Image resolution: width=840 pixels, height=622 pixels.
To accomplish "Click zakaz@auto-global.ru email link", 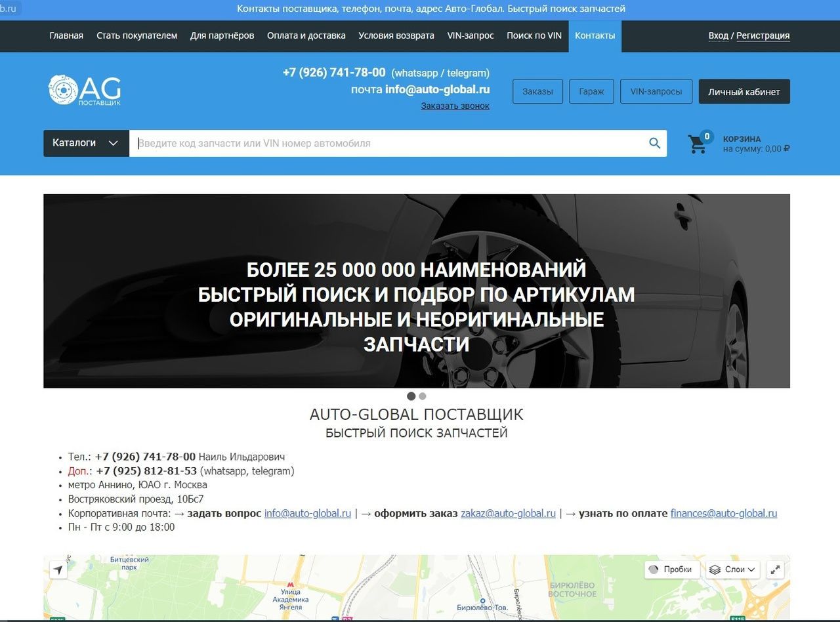I will 508,513.
